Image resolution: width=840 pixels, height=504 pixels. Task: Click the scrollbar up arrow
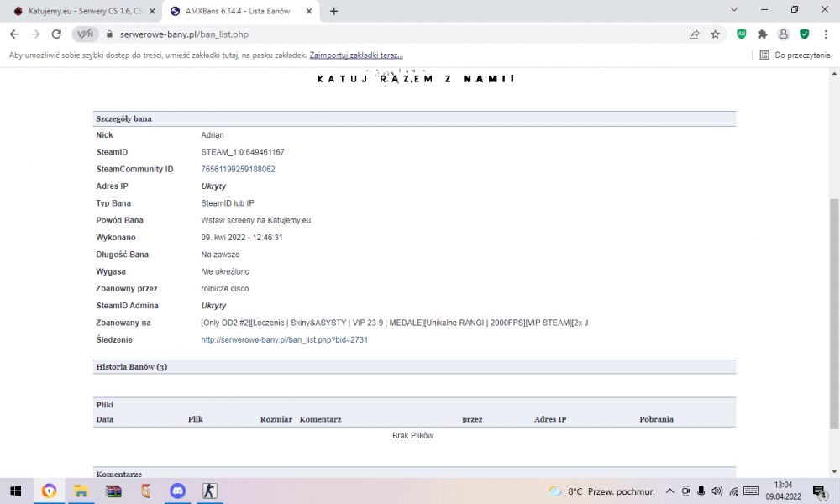[x=834, y=73]
